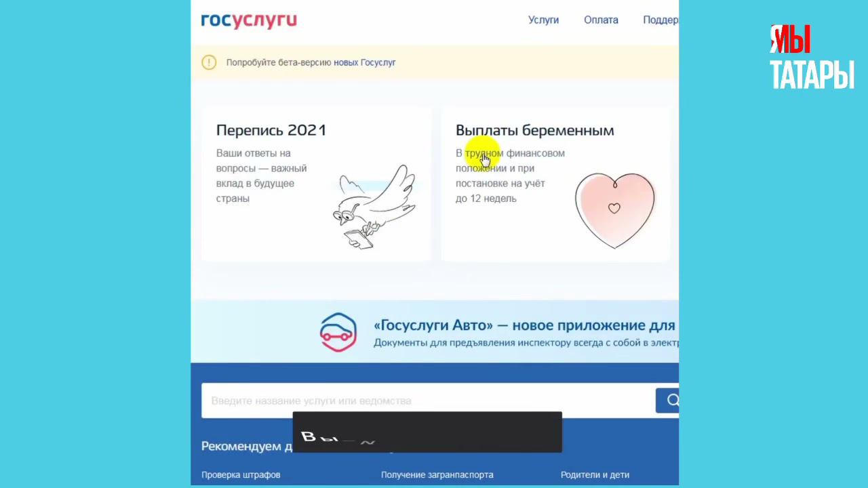Image resolution: width=868 pixels, height=488 pixels.
Task: Focus the service search input field
Action: point(429,401)
